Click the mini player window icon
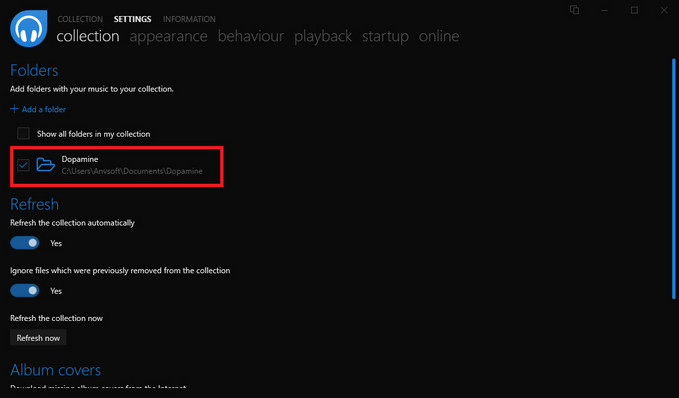 click(575, 10)
